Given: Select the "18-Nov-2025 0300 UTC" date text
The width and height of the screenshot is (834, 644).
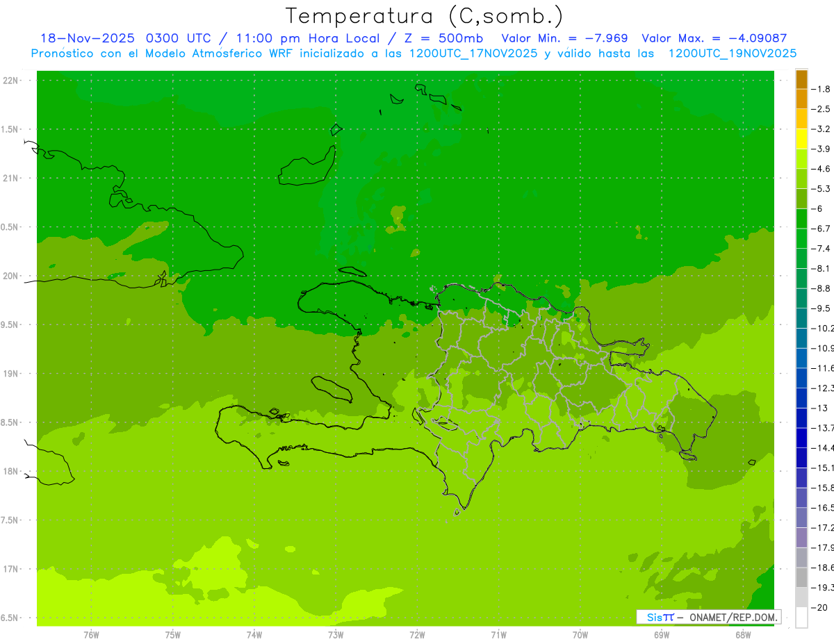Looking at the screenshot, I should tap(126, 38).
